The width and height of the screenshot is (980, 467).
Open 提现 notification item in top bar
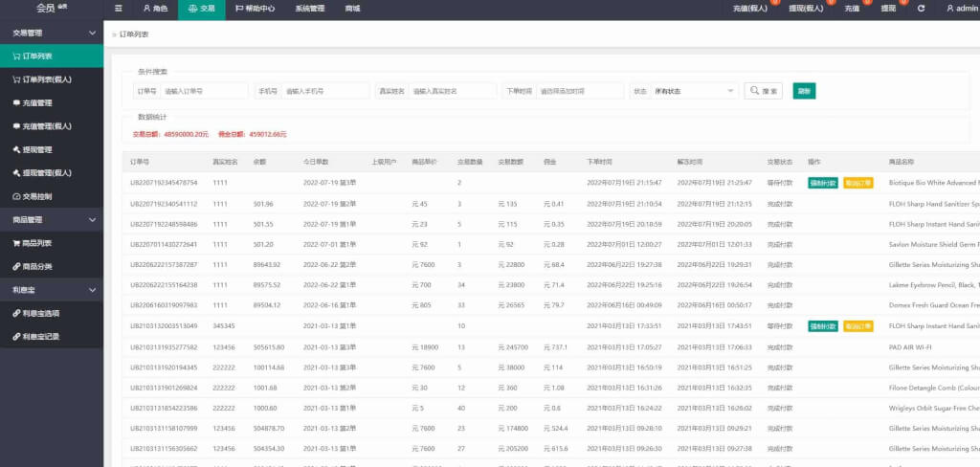click(888, 9)
